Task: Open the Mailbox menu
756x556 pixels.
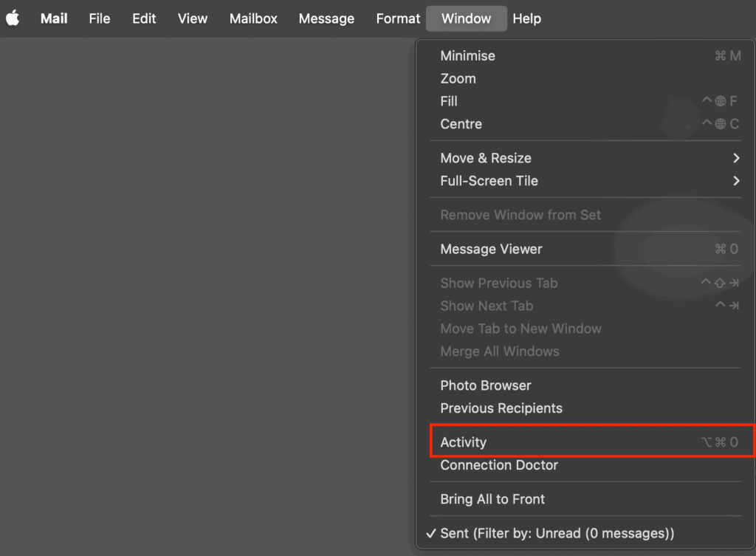Action: tap(253, 18)
